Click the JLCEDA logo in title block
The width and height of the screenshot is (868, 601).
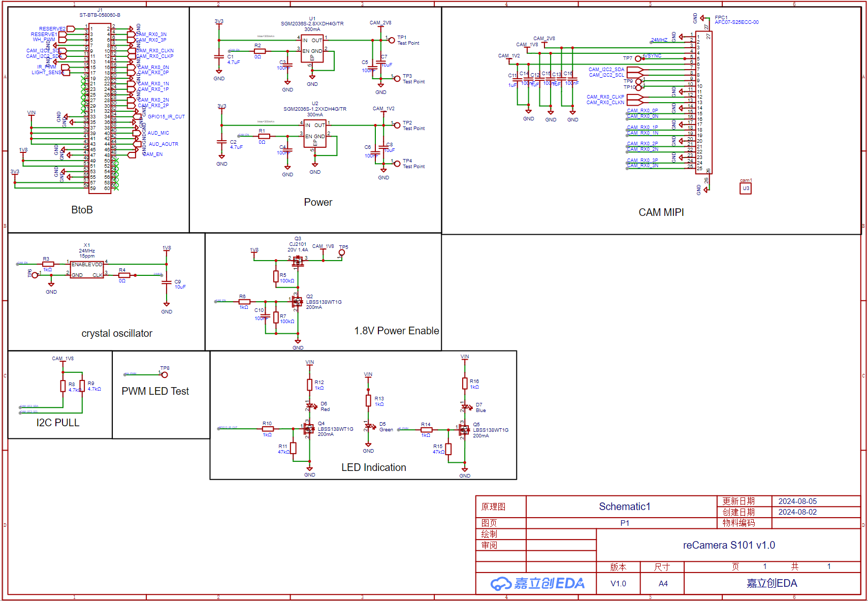[537, 583]
